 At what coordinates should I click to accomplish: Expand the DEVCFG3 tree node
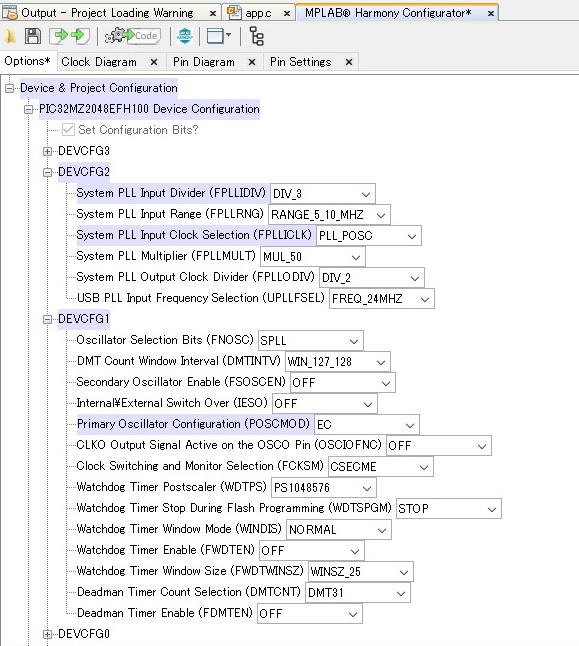pos(47,151)
